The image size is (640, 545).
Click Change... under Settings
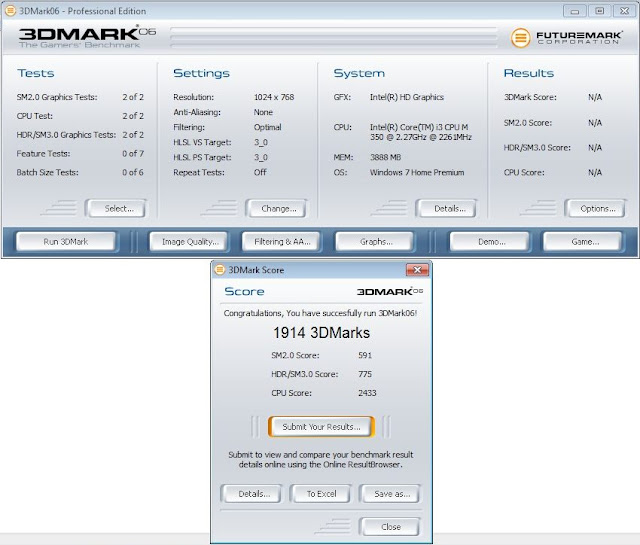(x=276, y=208)
